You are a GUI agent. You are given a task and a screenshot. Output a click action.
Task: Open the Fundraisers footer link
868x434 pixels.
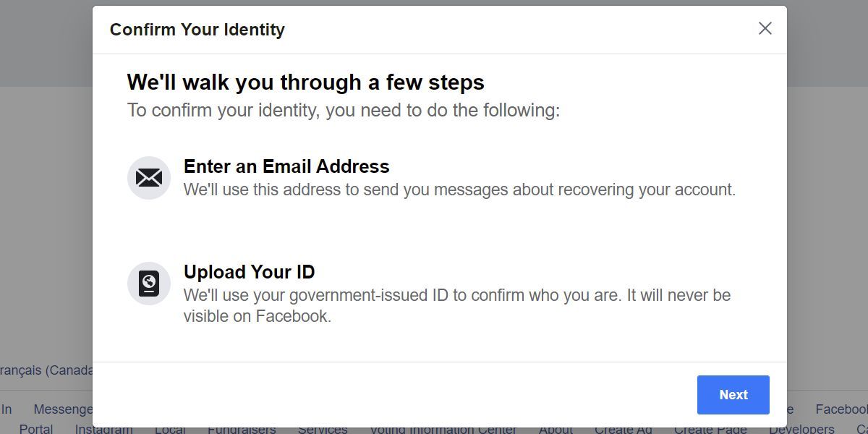(x=242, y=430)
